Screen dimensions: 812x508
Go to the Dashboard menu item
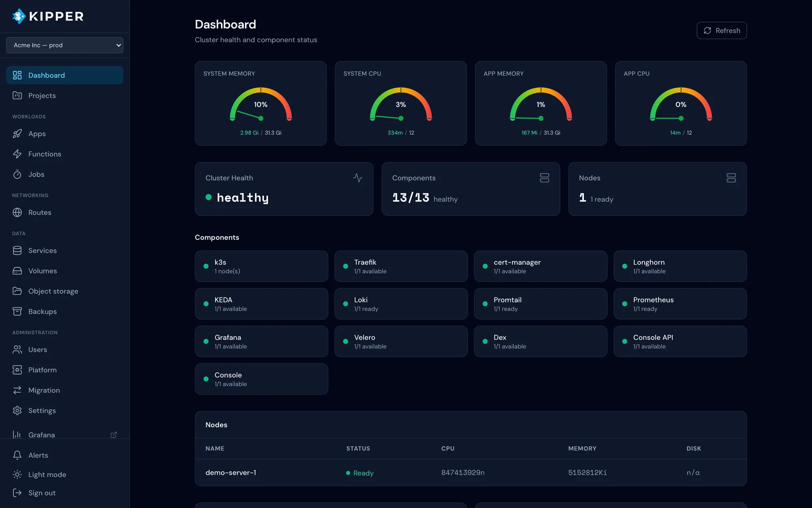65,75
